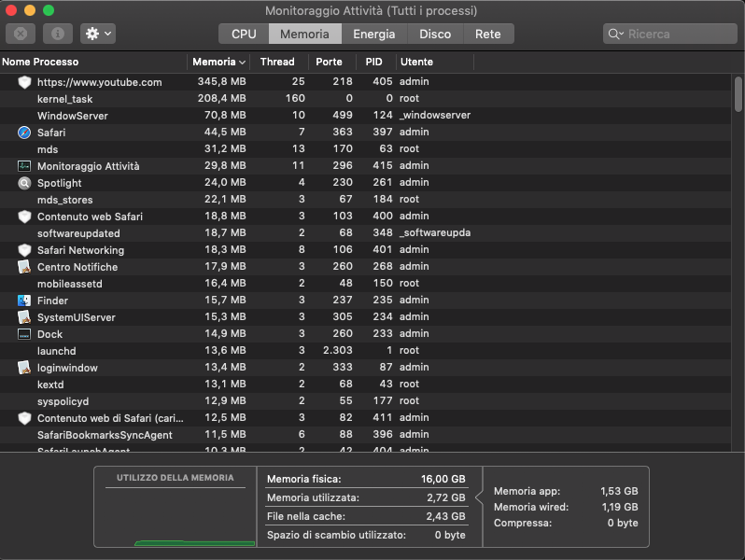Open the Disco tab
Image resolution: width=745 pixels, height=560 pixels.
coord(435,34)
